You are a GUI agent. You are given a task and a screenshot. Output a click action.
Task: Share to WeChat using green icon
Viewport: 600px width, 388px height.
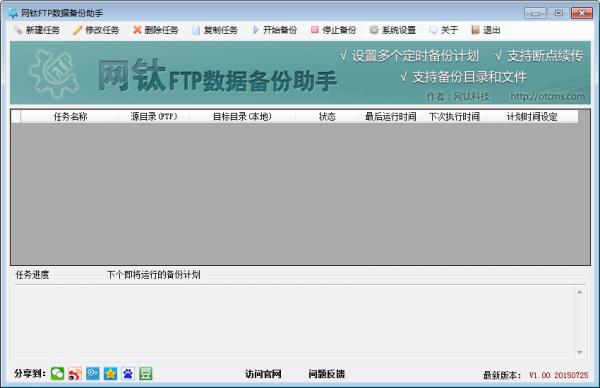click(57, 373)
